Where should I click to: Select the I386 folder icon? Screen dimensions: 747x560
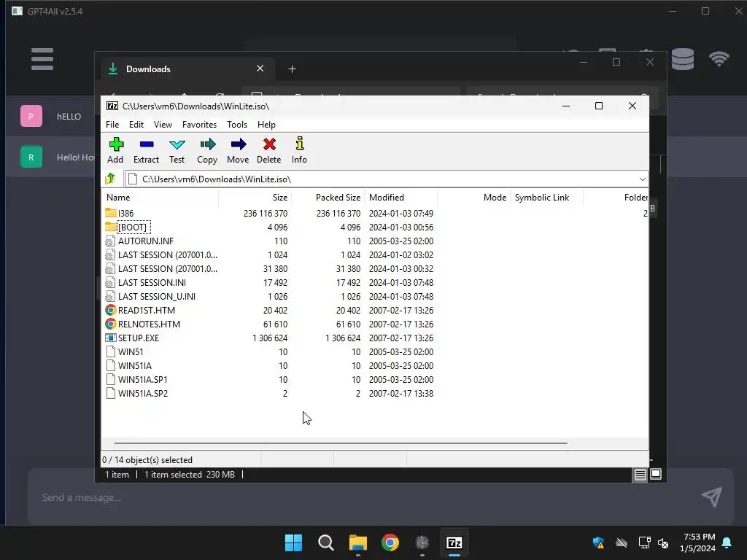[111, 213]
